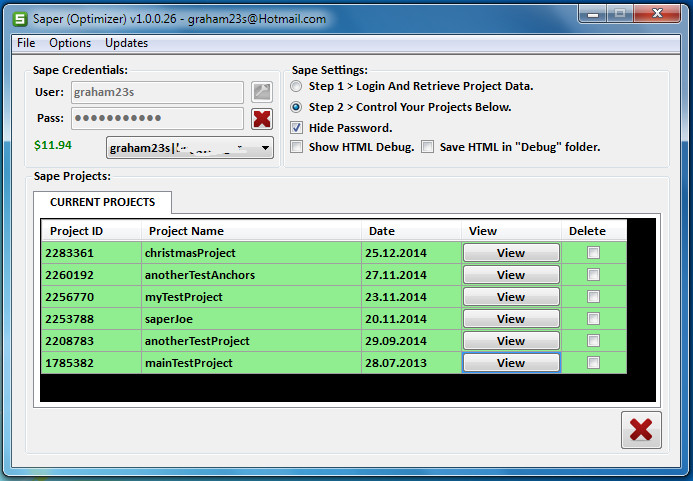Click the View column header
The width and height of the screenshot is (693, 481).
[511, 231]
